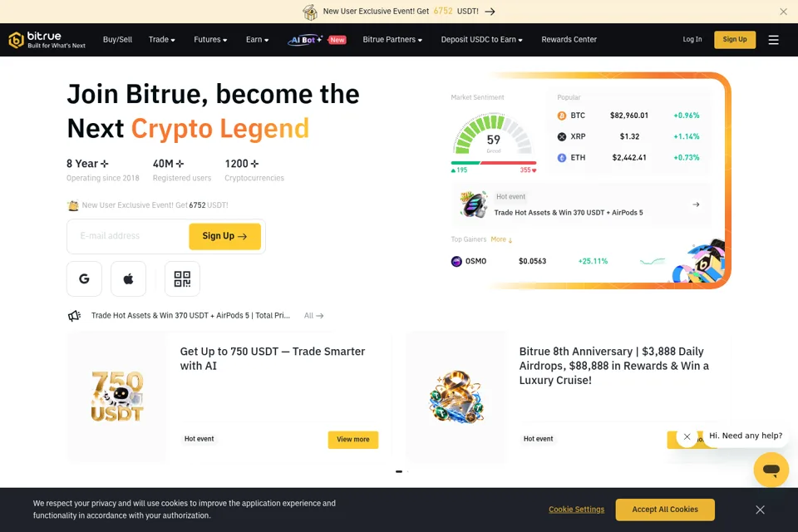Open the AI Bot menu item
Viewport: 798px width, 532px height.
(304, 40)
